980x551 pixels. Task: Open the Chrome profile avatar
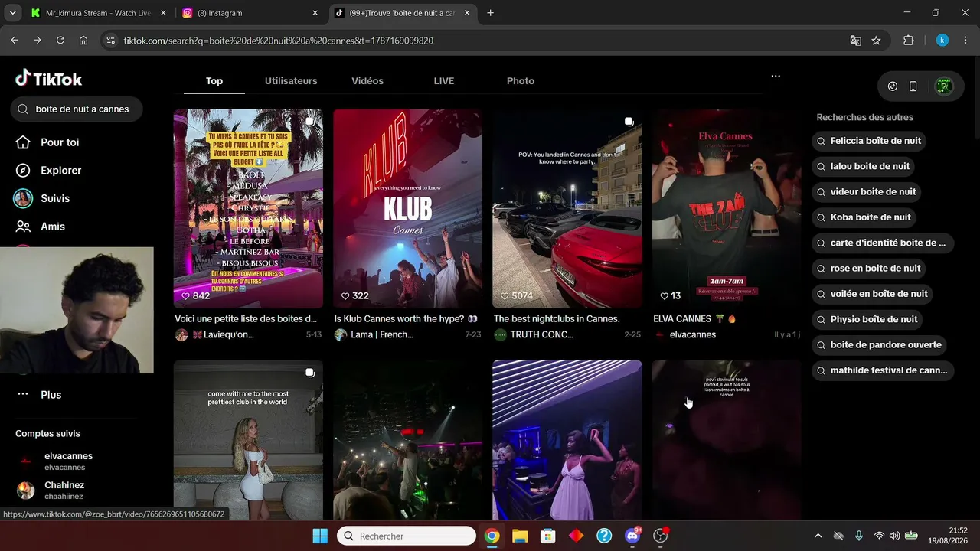click(x=942, y=41)
